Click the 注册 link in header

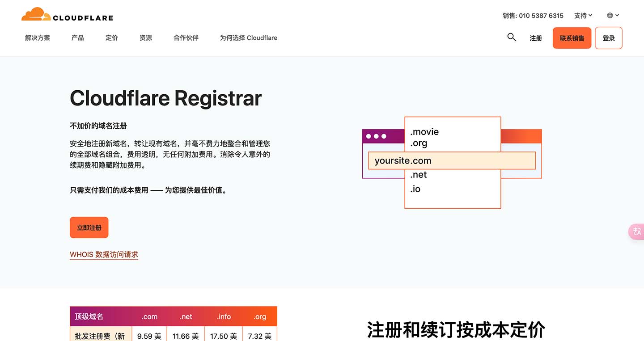[536, 38]
